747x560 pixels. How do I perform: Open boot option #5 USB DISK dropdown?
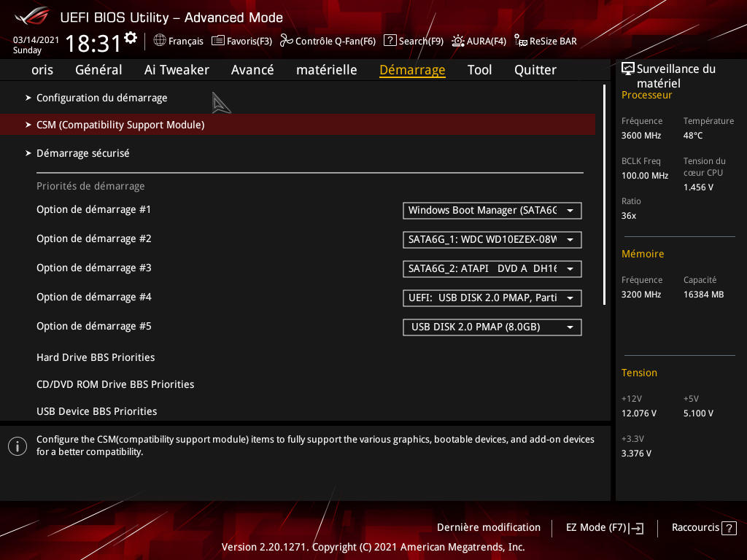tap(492, 327)
